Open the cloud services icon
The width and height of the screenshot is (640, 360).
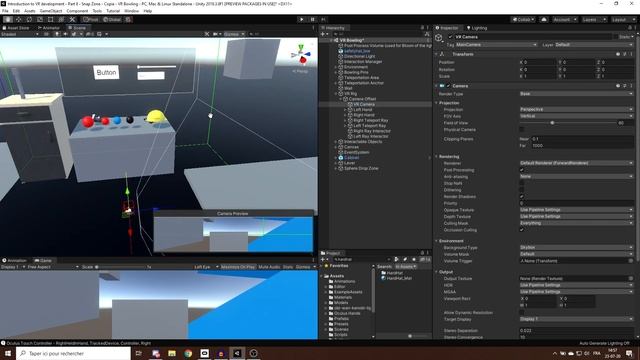[544, 19]
